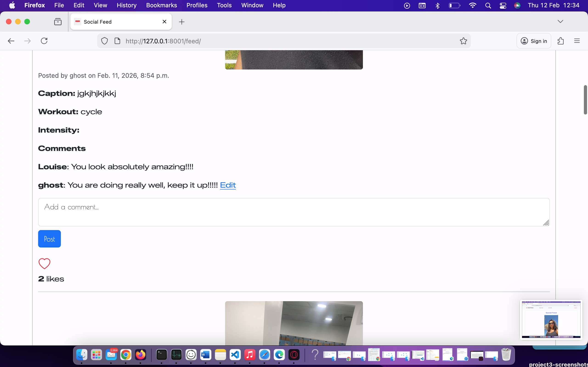Open the application hamburger menu
The image size is (588, 367).
(x=577, y=41)
